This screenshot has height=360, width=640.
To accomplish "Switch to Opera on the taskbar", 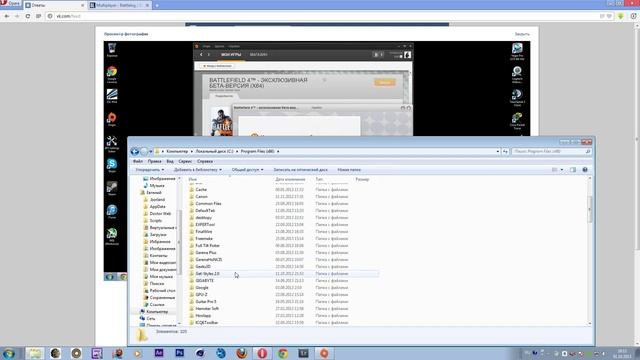I will tap(262, 353).
